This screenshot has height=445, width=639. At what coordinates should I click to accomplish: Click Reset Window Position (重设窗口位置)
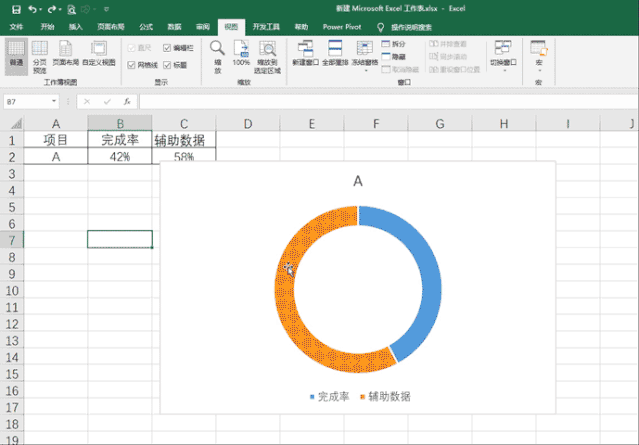pos(454,69)
